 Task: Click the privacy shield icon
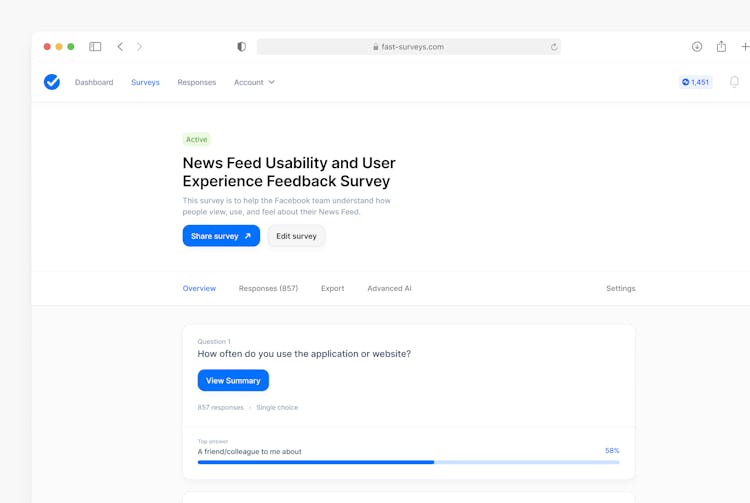coord(241,47)
